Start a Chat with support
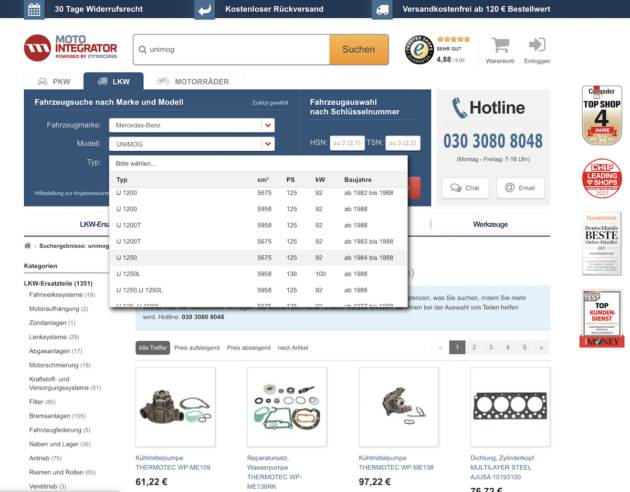Viewport: 630px width, 492px height. [465, 187]
